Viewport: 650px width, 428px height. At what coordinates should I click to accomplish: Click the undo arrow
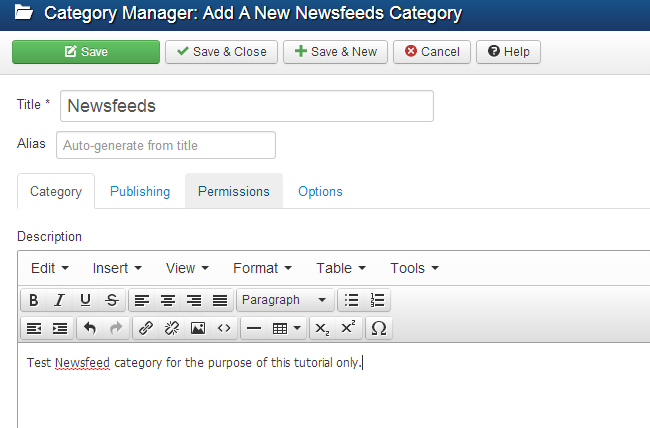89,328
